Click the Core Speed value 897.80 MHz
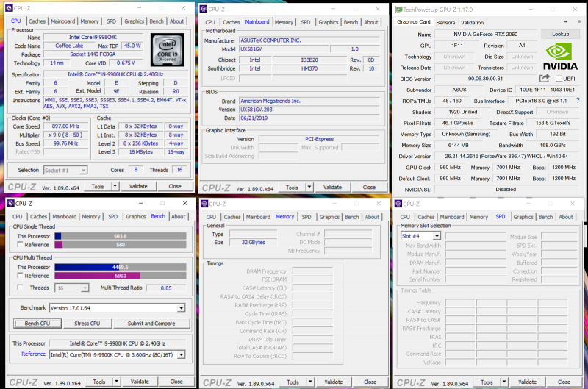The height and width of the screenshot is (389, 588). [x=65, y=126]
